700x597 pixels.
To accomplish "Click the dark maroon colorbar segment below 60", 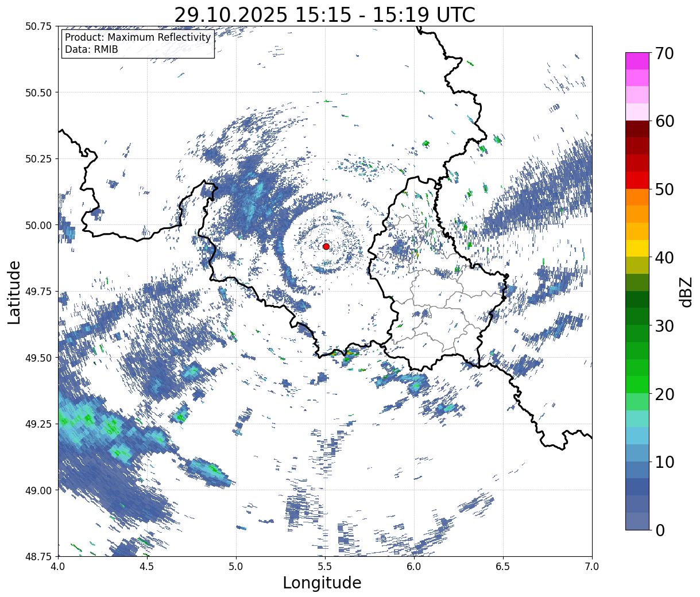I will (637, 129).
